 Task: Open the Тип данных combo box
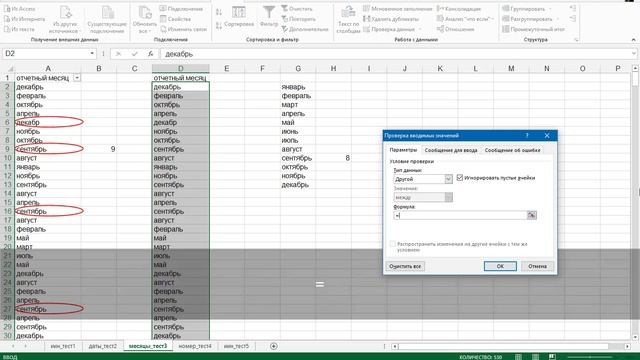[423, 179]
